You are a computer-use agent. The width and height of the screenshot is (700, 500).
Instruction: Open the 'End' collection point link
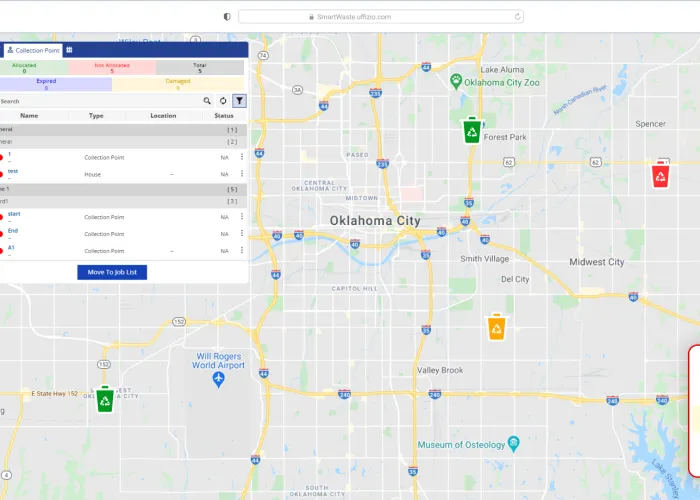(x=13, y=231)
